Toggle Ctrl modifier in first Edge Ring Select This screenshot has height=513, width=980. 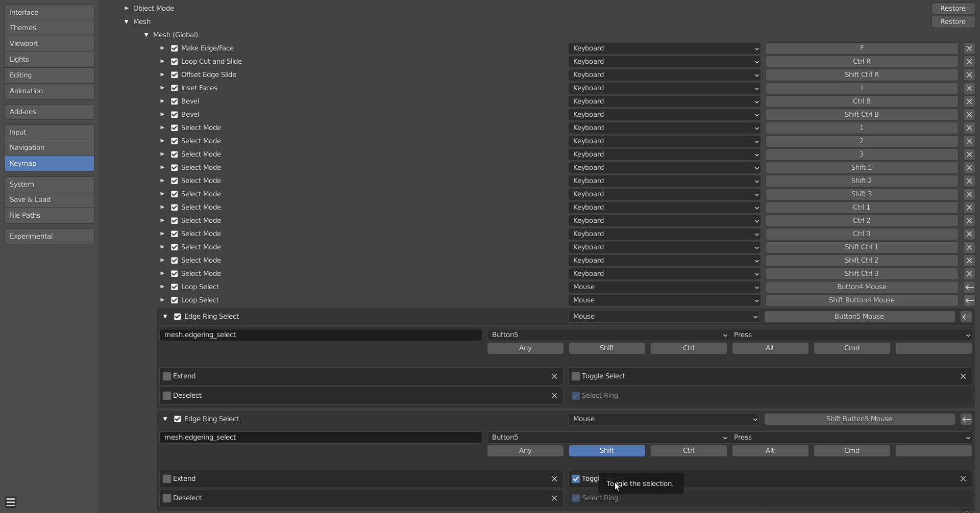(689, 348)
